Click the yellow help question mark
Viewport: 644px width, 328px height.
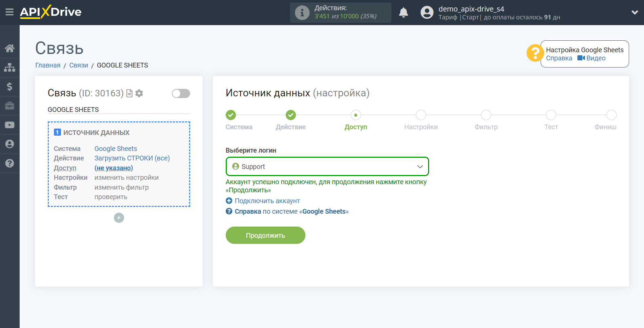535,53
